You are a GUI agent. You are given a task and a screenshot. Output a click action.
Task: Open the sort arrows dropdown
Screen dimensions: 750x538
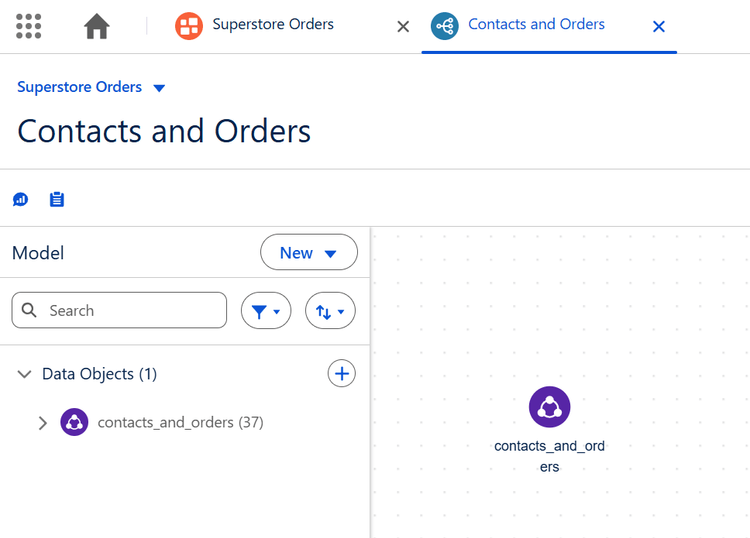pyautogui.click(x=330, y=311)
